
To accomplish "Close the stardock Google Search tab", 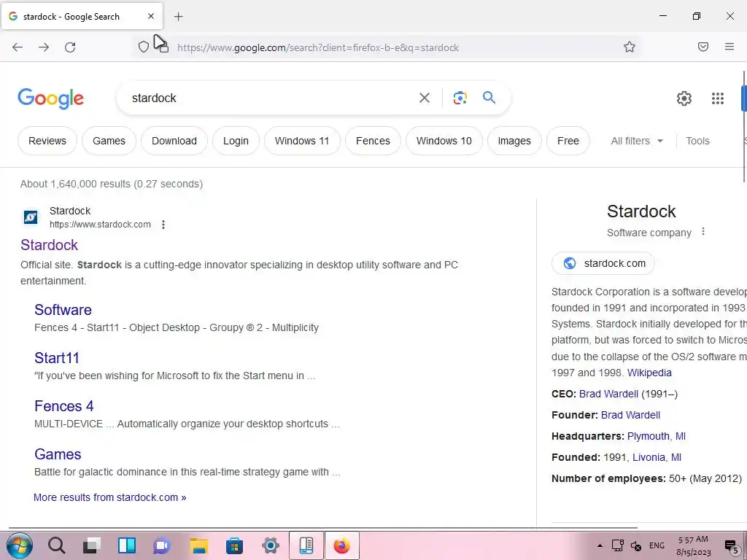I will 151,16.
